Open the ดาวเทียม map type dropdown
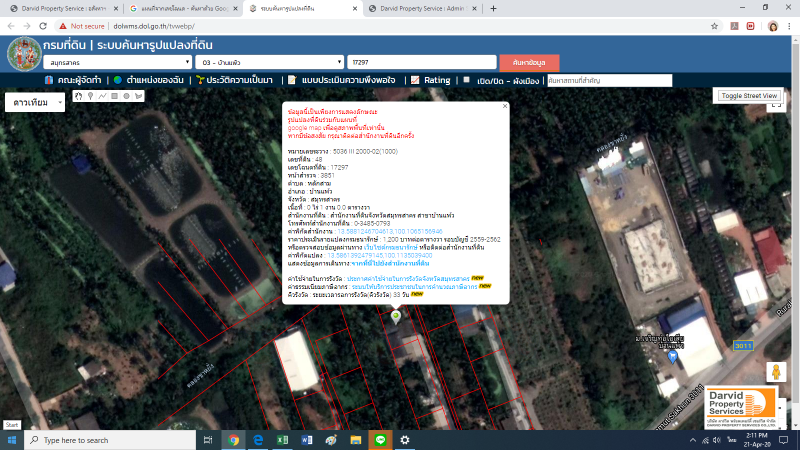 [35, 102]
